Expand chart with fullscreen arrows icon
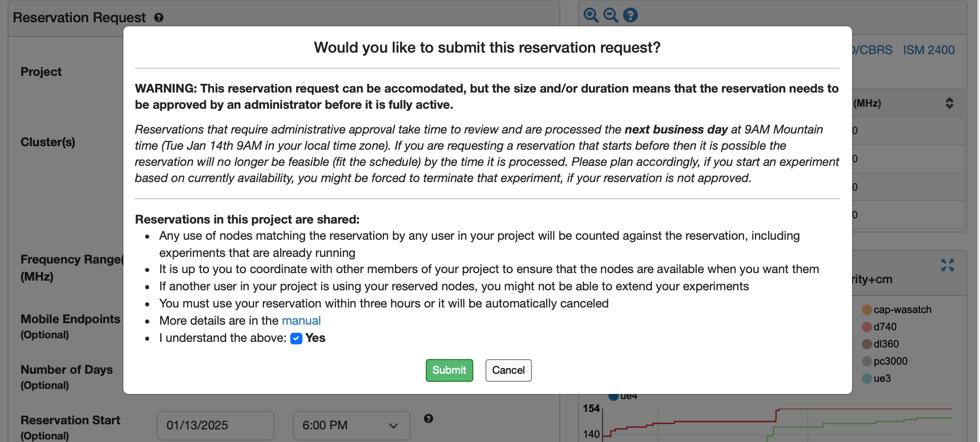Viewport: 980px width, 442px height. 947,265
